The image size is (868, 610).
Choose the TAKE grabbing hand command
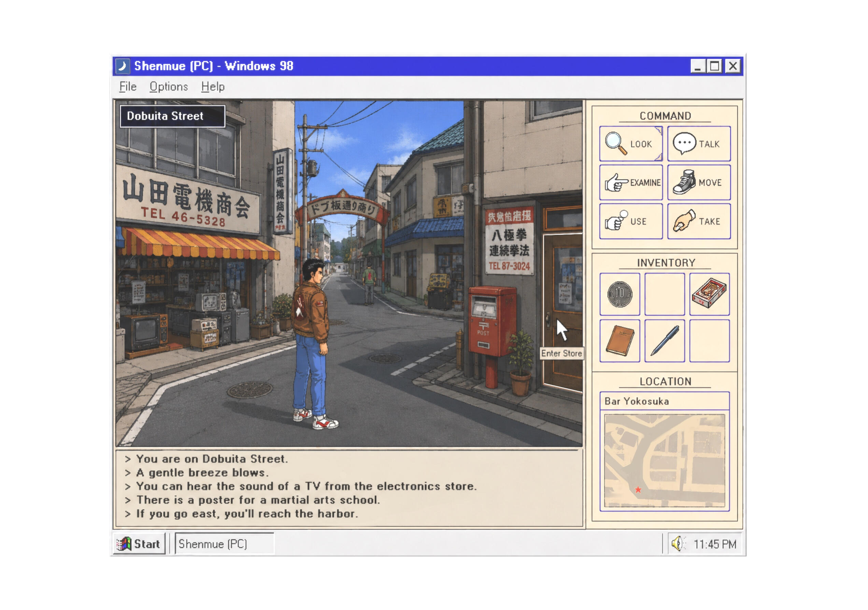[x=699, y=221]
